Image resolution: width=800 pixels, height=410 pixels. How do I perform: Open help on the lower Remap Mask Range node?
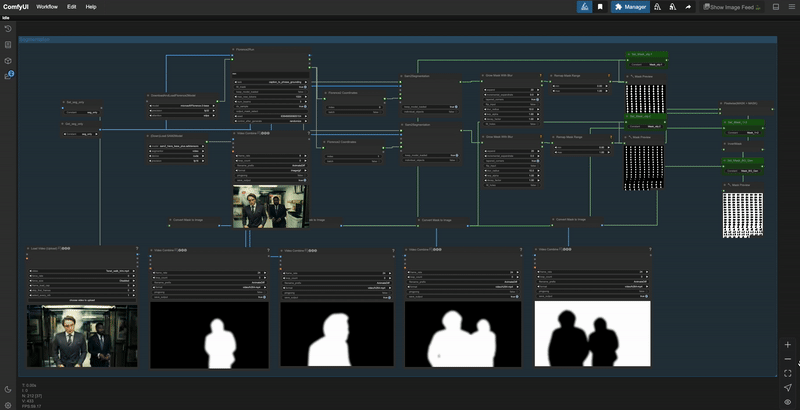pos(610,137)
